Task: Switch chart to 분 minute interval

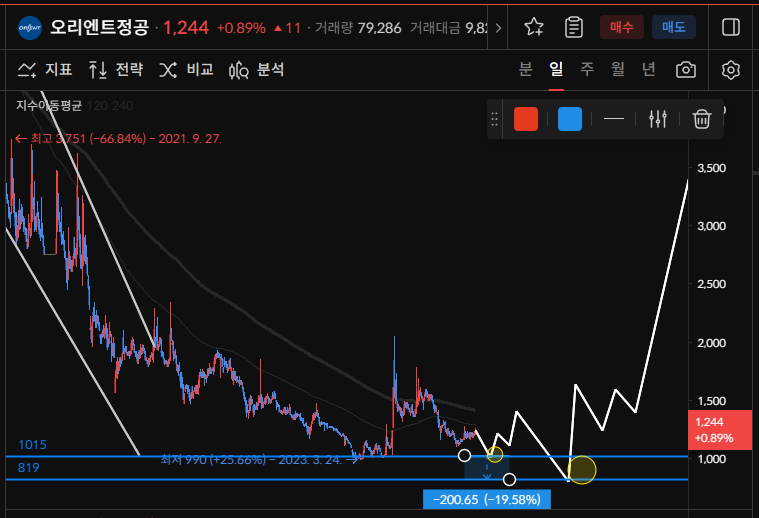Action: click(526, 69)
